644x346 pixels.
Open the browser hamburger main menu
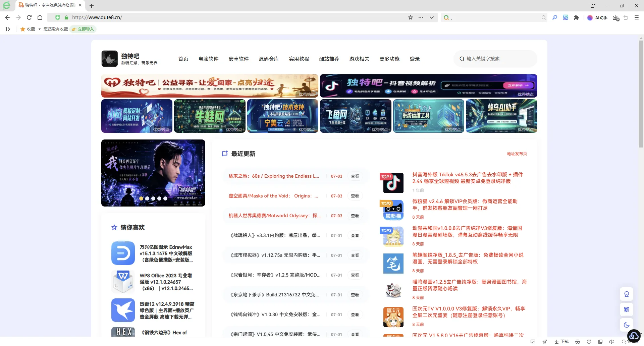[637, 17]
